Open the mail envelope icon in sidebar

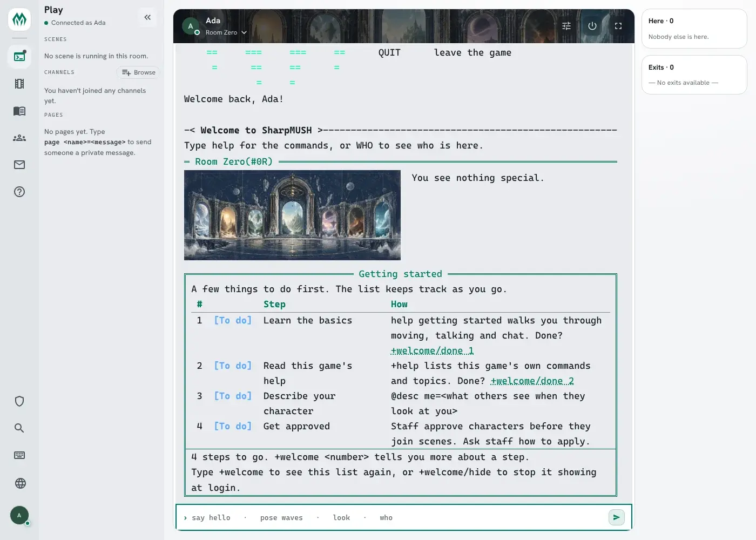[19, 165]
